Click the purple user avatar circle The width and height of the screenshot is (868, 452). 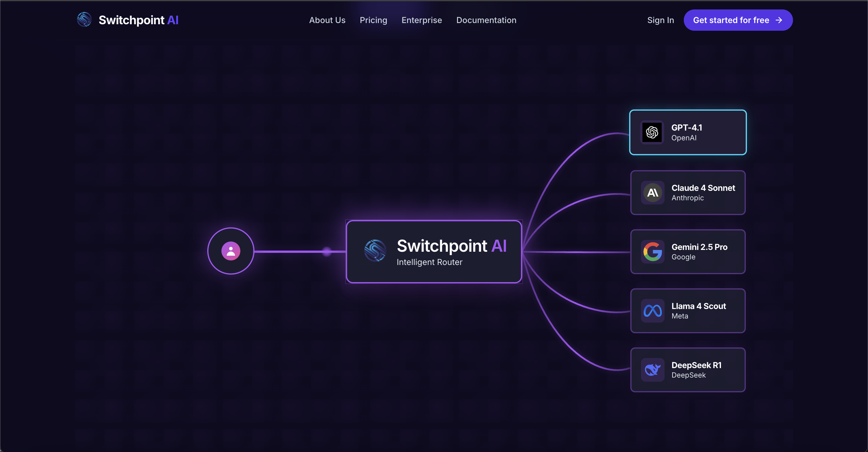(231, 251)
